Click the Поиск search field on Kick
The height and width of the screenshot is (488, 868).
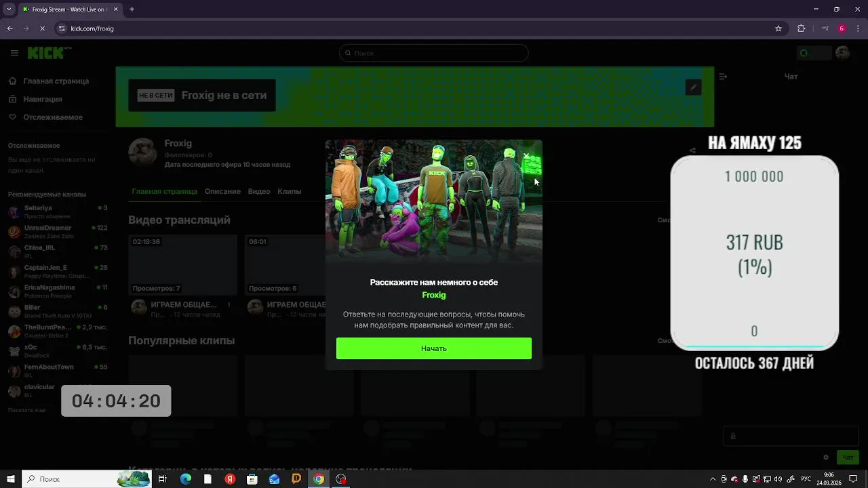pyautogui.click(x=434, y=53)
